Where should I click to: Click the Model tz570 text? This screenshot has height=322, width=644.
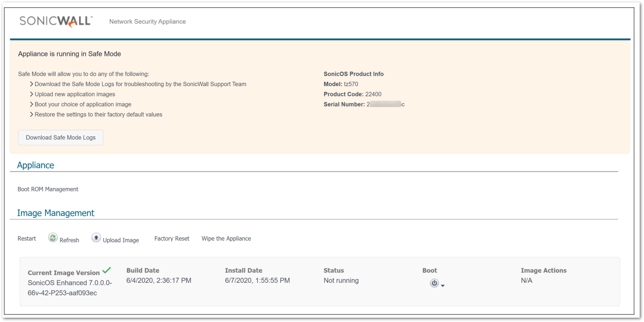pos(341,84)
